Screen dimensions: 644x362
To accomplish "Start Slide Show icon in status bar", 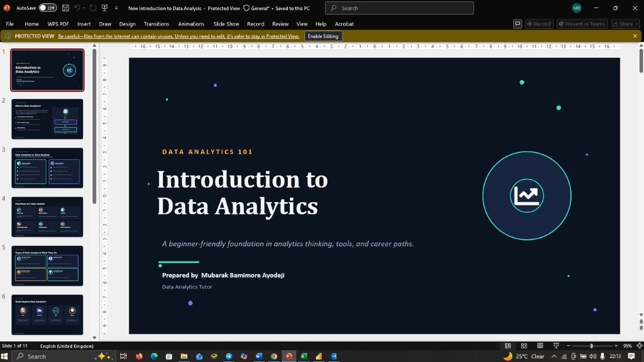I will point(557,346).
